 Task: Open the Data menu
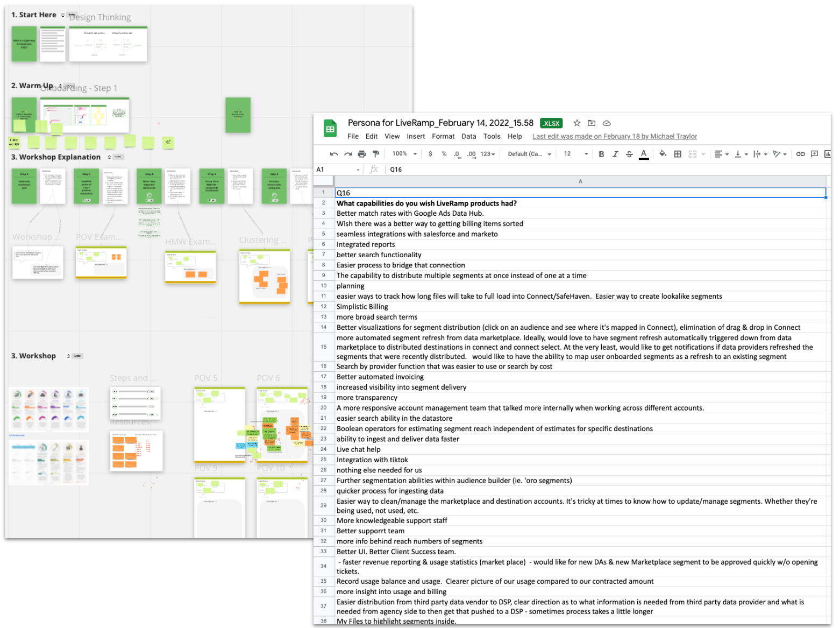click(469, 137)
